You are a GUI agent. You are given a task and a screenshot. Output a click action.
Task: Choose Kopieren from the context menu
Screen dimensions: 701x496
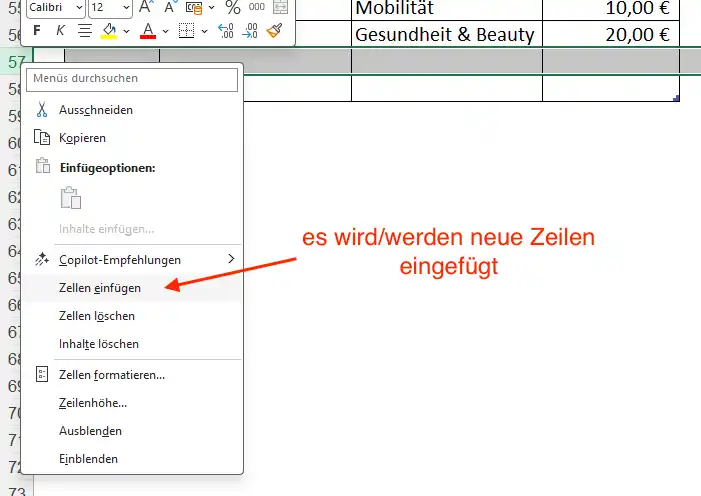pyautogui.click(x=132, y=138)
